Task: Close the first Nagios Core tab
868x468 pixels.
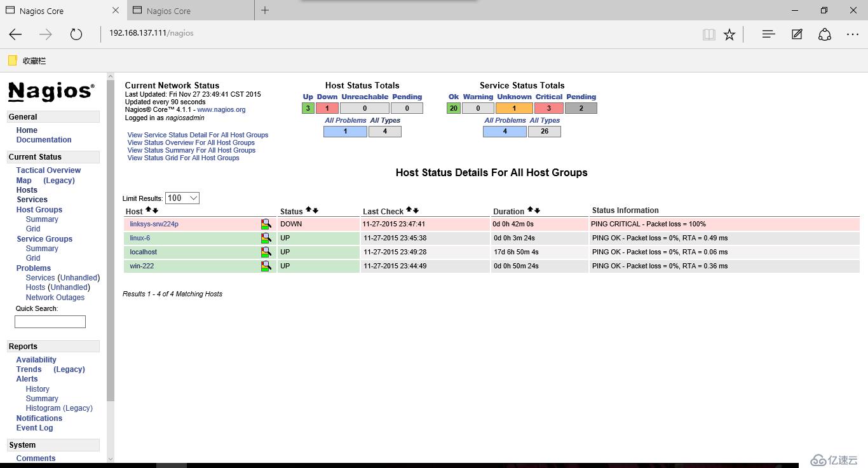Action: (x=115, y=10)
